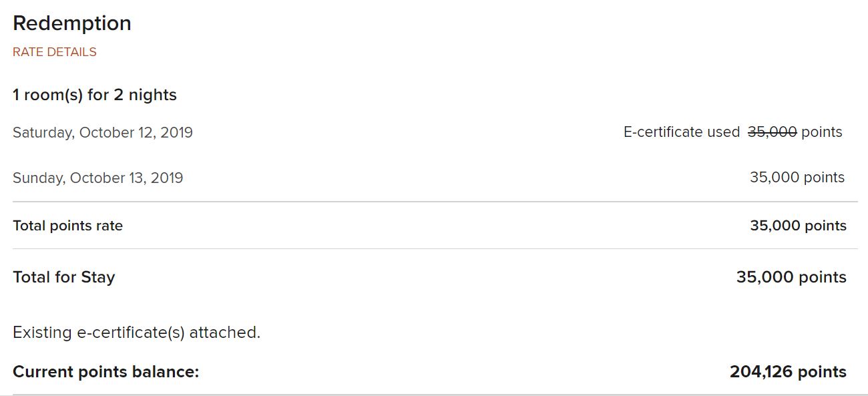Click 'Existing e-certificate(s) attached.' message
Viewport: 868px width, 396px height.
pyautogui.click(x=136, y=332)
